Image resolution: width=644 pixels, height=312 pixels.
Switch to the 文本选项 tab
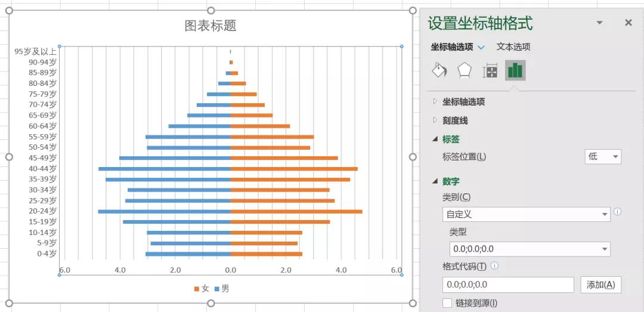(513, 47)
